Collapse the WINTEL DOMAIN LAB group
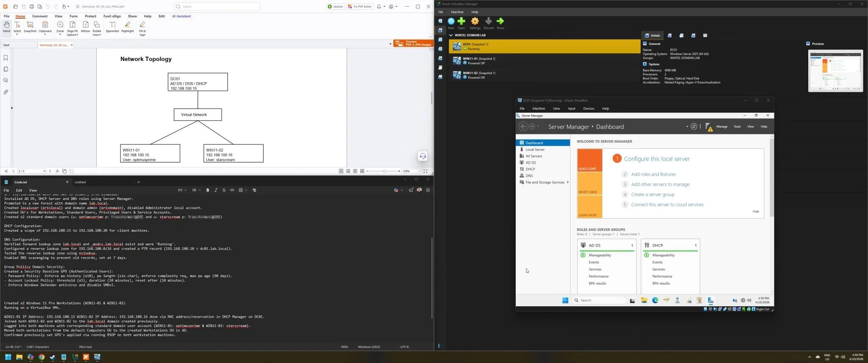This screenshot has width=868, height=363. 451,35
